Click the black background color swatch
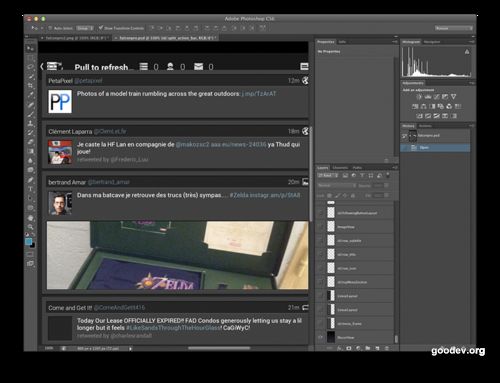 (x=32, y=246)
